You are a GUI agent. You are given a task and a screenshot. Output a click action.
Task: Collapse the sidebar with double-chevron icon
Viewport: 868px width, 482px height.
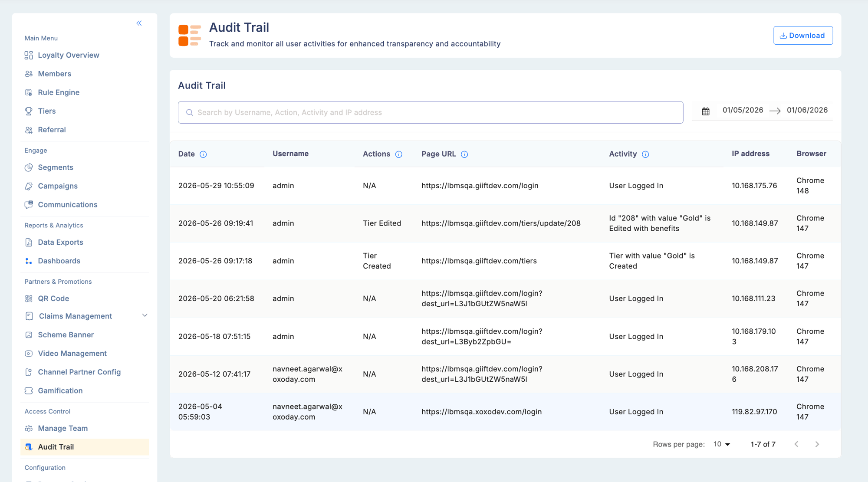139,23
